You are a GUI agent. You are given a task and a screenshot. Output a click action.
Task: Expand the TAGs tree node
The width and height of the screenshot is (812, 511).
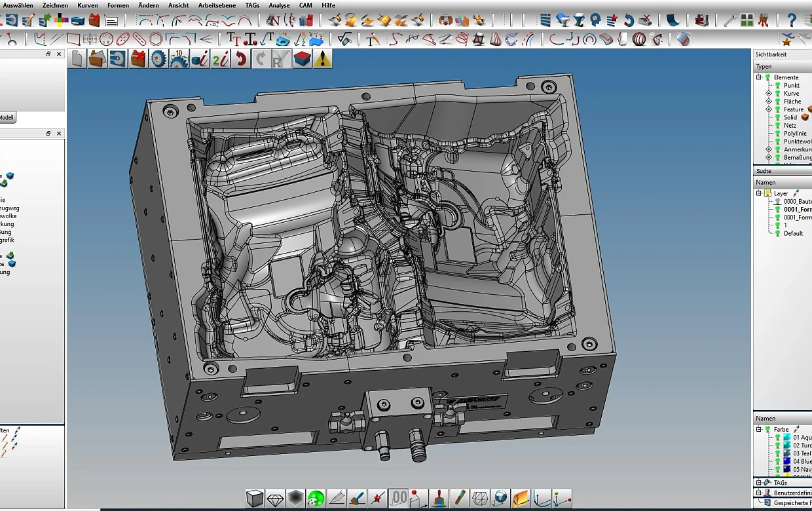(759, 483)
